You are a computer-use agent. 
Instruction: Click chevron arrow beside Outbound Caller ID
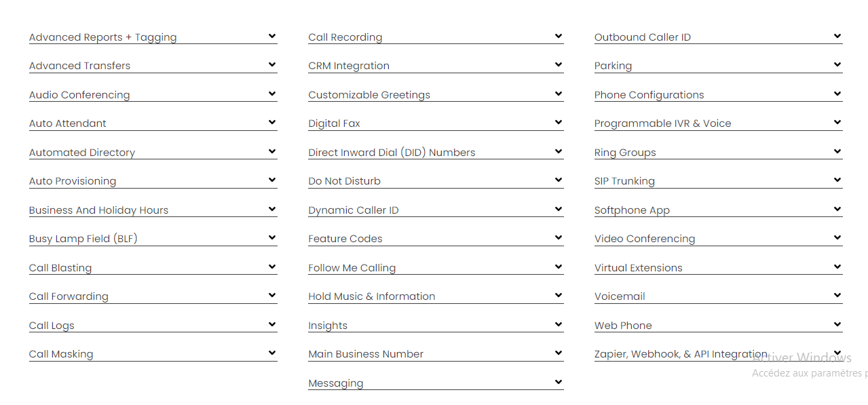pyautogui.click(x=837, y=37)
